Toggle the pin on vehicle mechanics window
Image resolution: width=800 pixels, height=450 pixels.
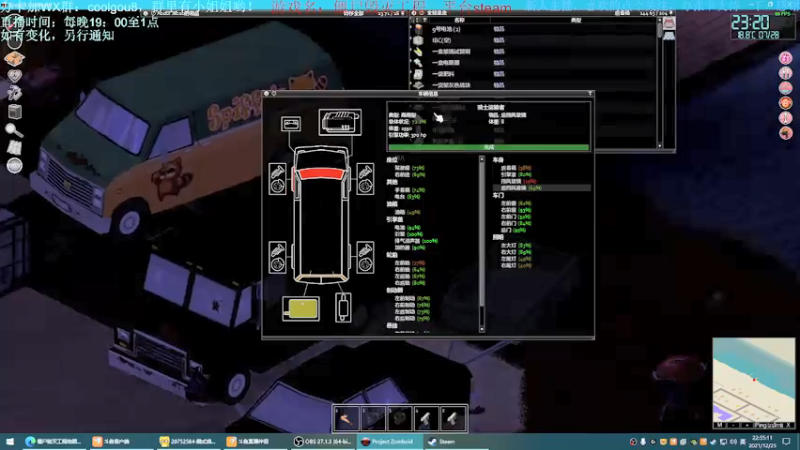point(590,94)
